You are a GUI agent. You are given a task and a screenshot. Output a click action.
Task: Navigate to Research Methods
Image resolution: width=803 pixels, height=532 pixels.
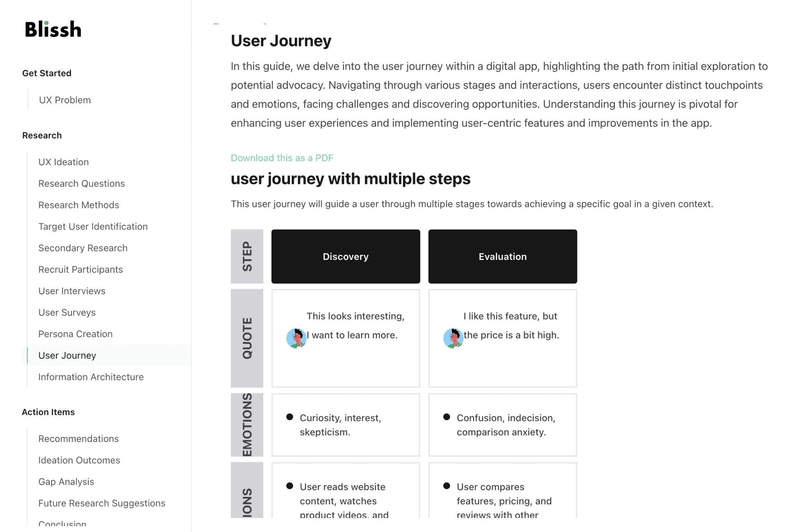[x=79, y=205]
